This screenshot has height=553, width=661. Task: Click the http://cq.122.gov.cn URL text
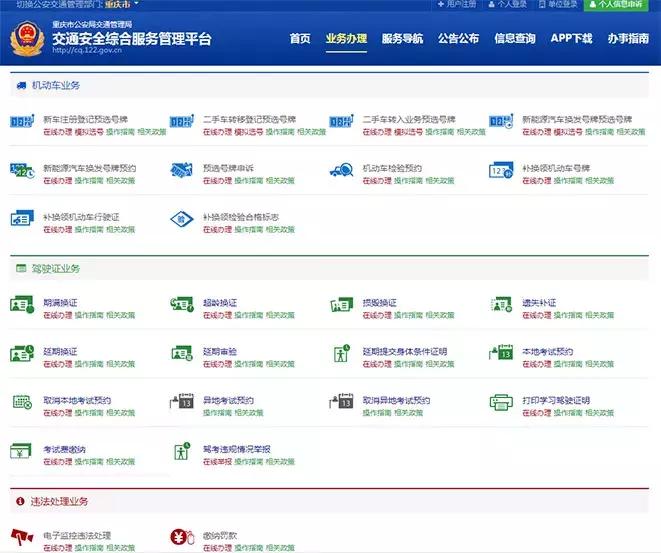pos(87,50)
